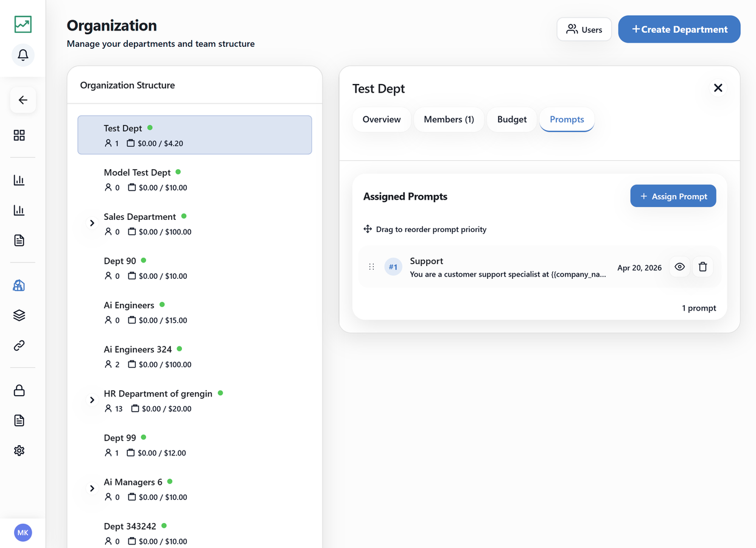
Task: Click the Create Department button
Action: pos(679,29)
